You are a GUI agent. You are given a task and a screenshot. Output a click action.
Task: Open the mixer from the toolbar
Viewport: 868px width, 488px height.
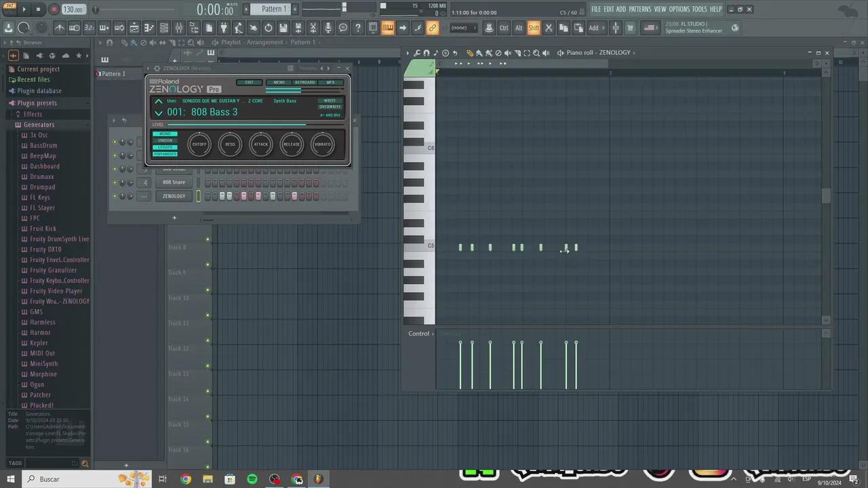coord(179,28)
